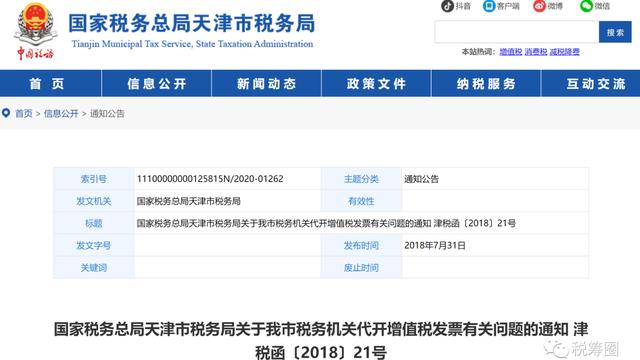The image size is (640, 360).
Task: Click the 通知公告 topic category value
Action: click(x=421, y=179)
